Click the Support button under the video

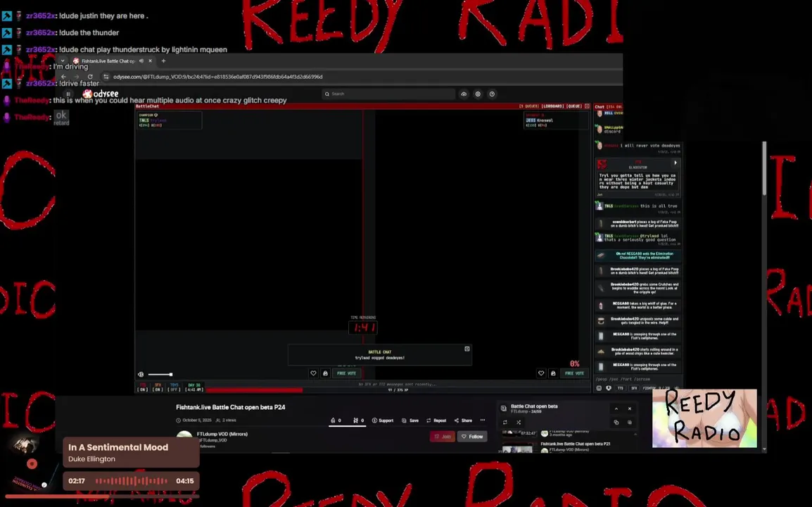383,420
